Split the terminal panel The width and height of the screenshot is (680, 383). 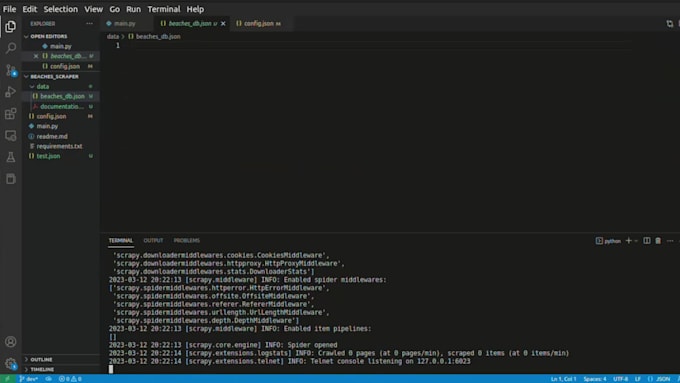coord(647,241)
